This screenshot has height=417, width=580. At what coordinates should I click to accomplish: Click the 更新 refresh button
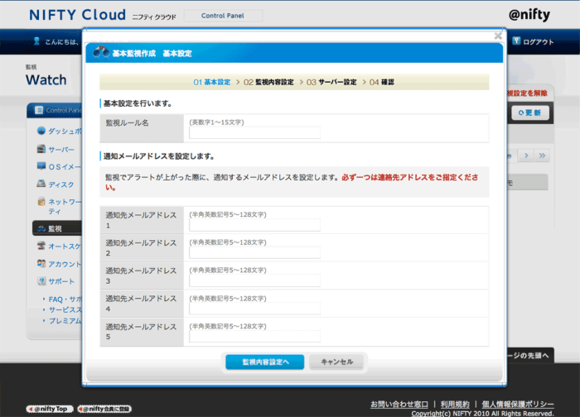(530, 113)
